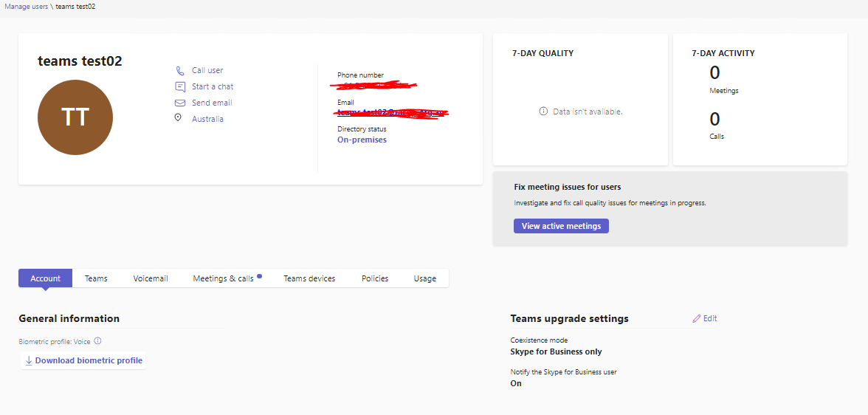Click the download arrow icon for biometric profile
This screenshot has height=415, width=868.
29,360
